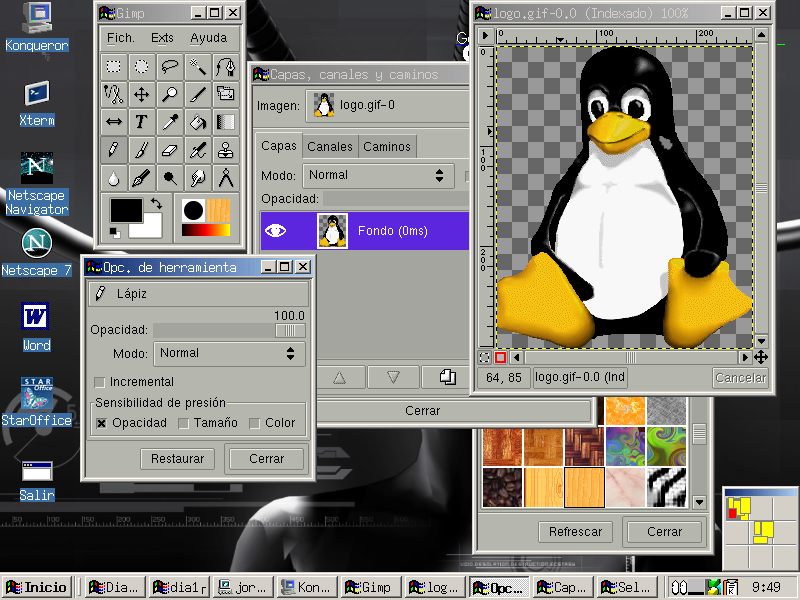Viewport: 800px width, 600px height.
Task: Toggle quick mask off dashed square button
Action: (485, 358)
